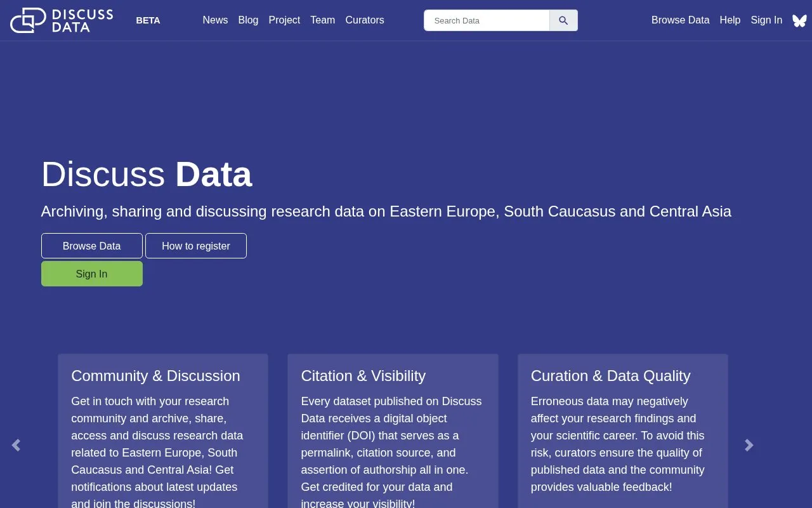Click the 'Get in touch with your research' paragraph

tap(159, 453)
